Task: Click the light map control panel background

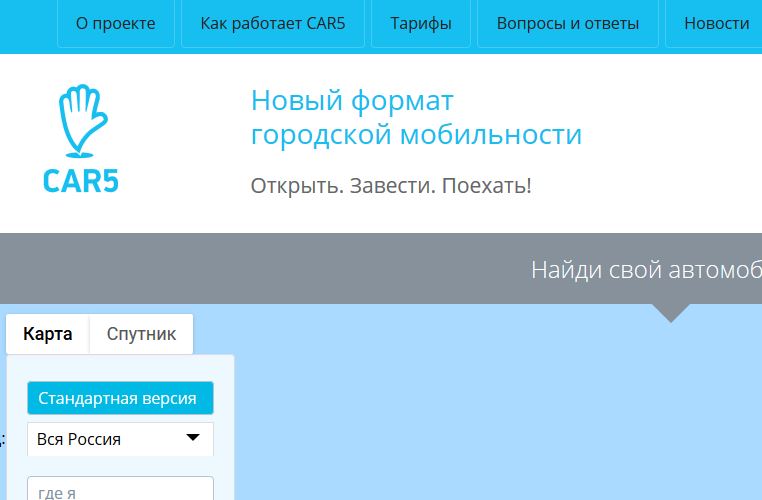Action: point(120,368)
